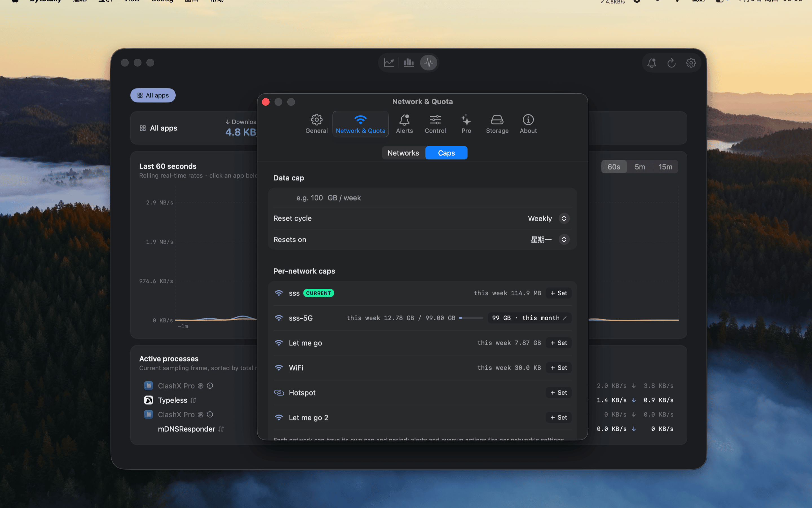Switch to bar chart view in main window

tap(409, 62)
